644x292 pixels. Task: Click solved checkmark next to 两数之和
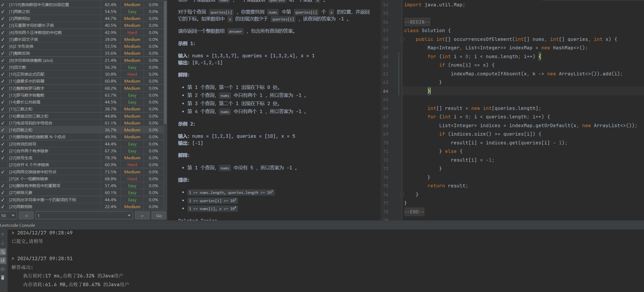pyautogui.click(x=3, y=12)
